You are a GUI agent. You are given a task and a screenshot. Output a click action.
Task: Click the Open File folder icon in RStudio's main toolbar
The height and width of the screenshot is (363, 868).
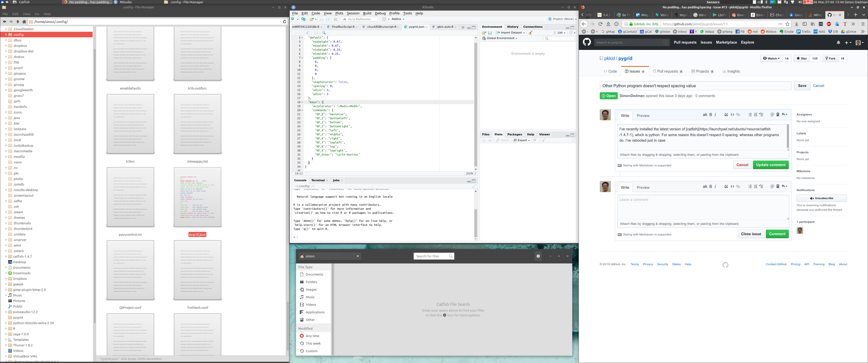pos(312,19)
